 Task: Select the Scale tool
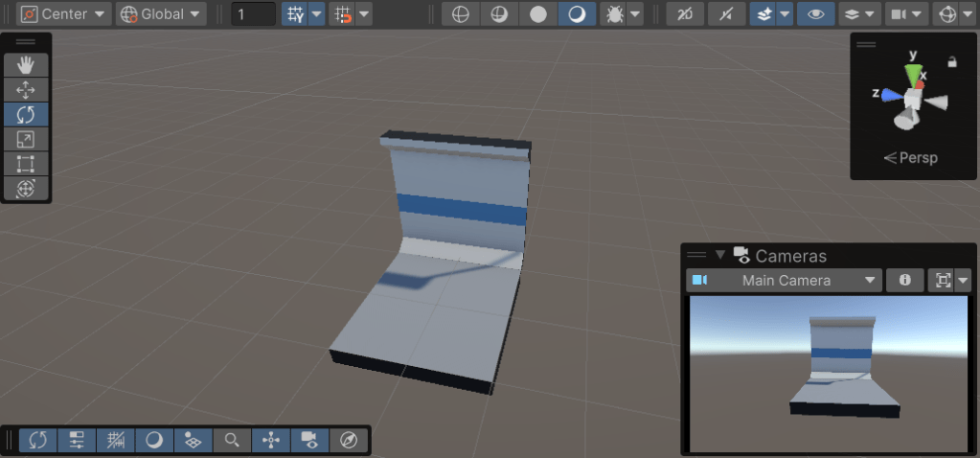(26, 140)
